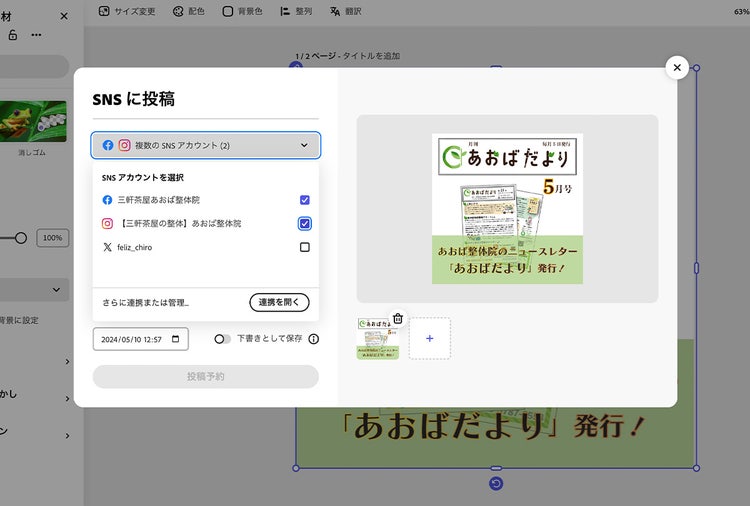Viewport: 750px width, 506px height.
Task: Expand the ぼかし row arrow in left panel
Action: 67,398
